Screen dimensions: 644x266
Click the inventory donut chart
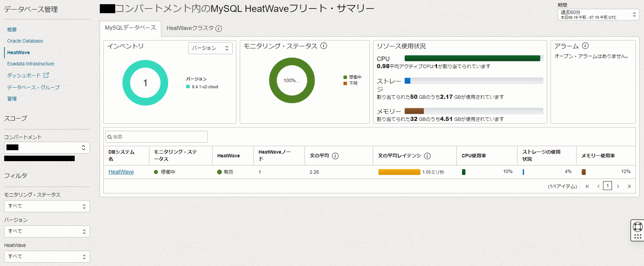coord(145,83)
